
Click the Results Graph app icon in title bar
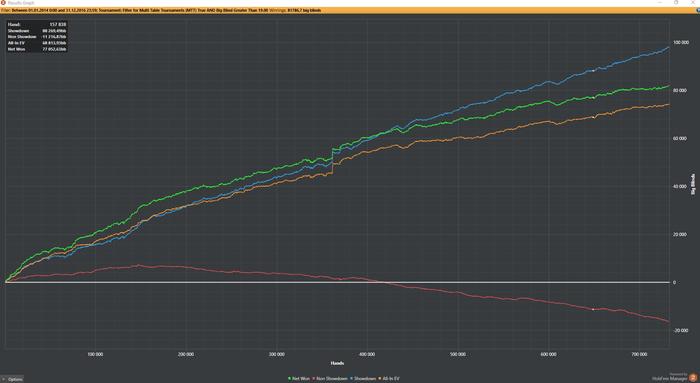click(x=3, y=3)
